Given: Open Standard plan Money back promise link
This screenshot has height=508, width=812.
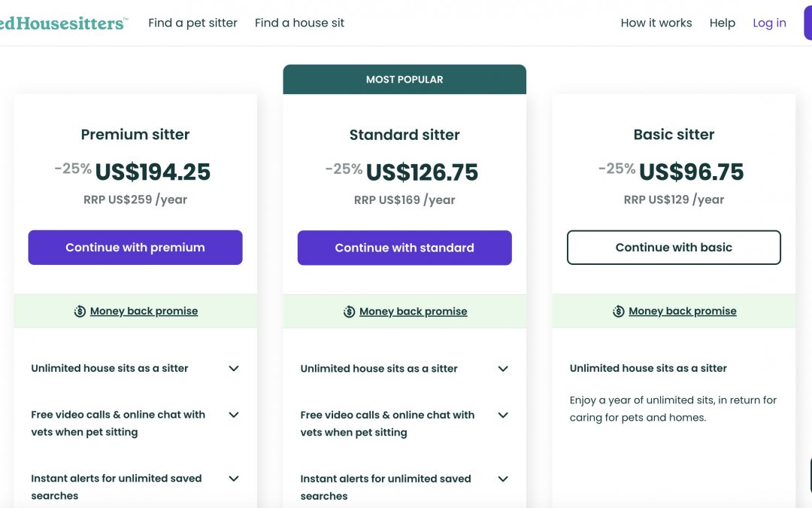Looking at the screenshot, I should tap(414, 312).
